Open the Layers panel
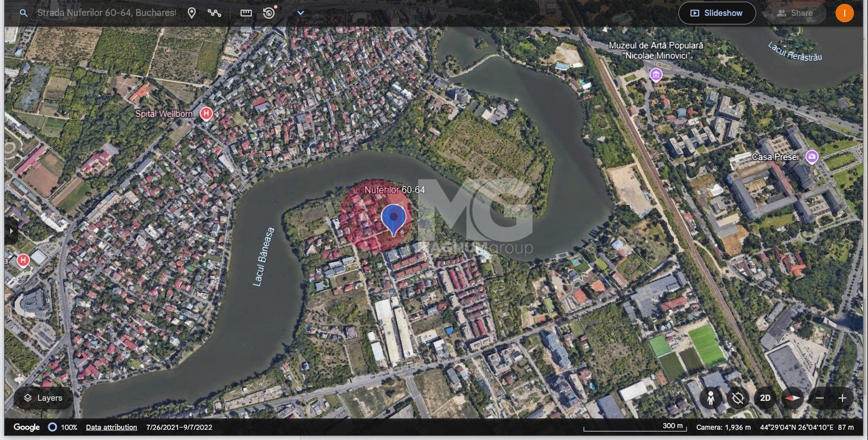The height and width of the screenshot is (440, 868). (x=43, y=398)
